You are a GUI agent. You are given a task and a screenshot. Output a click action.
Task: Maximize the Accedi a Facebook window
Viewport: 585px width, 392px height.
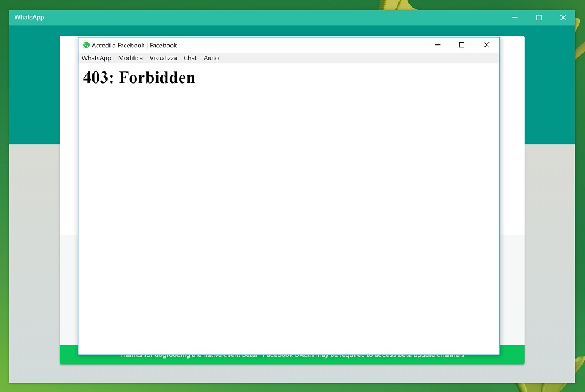[462, 44]
